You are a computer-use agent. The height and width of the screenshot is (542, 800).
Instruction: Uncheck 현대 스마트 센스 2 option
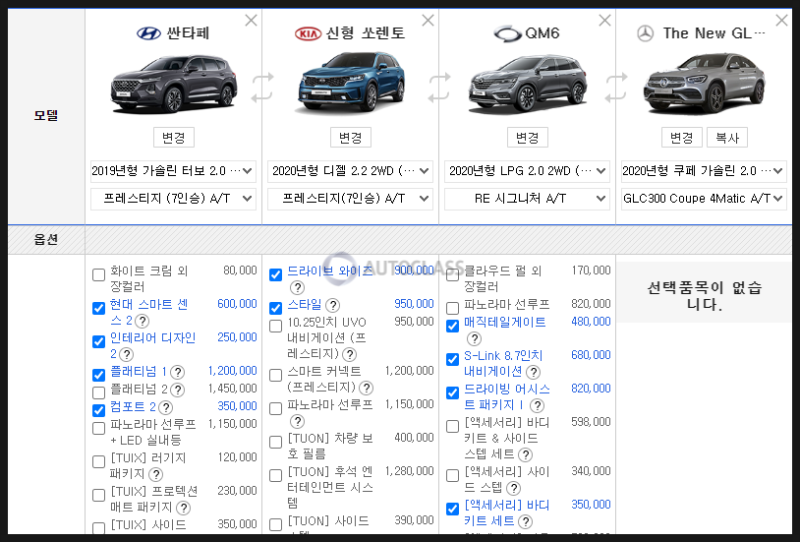[98, 308]
